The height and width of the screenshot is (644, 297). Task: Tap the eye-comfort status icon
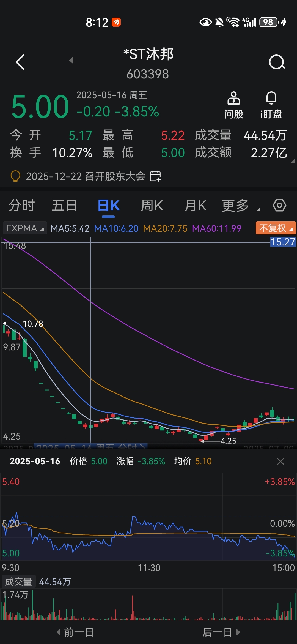pos(205,22)
